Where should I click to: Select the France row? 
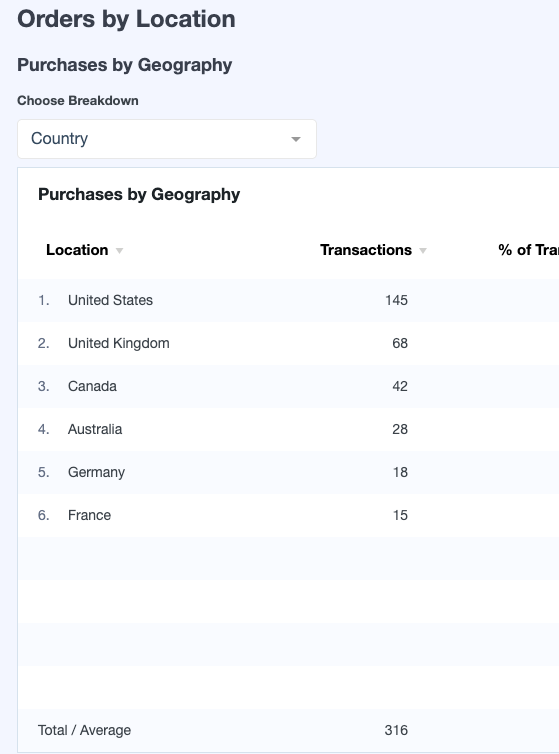[x=289, y=515]
